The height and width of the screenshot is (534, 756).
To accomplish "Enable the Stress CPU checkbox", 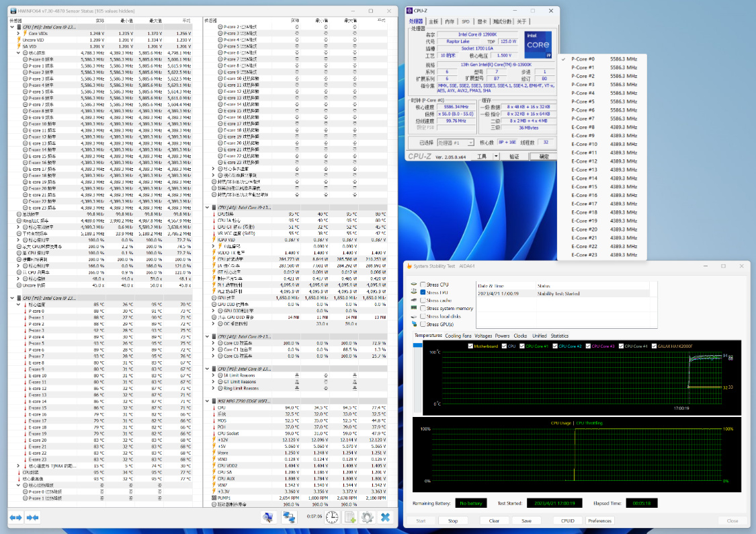I will coord(423,284).
